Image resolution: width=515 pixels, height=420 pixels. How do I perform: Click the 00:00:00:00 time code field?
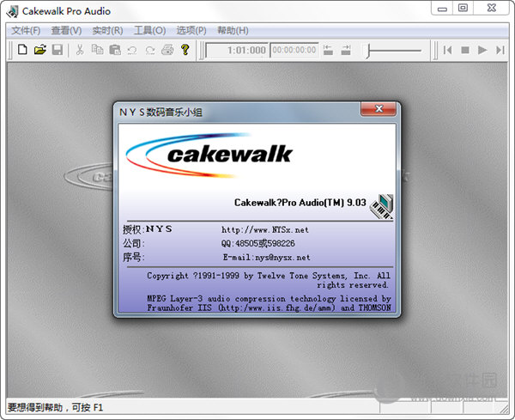coord(294,50)
